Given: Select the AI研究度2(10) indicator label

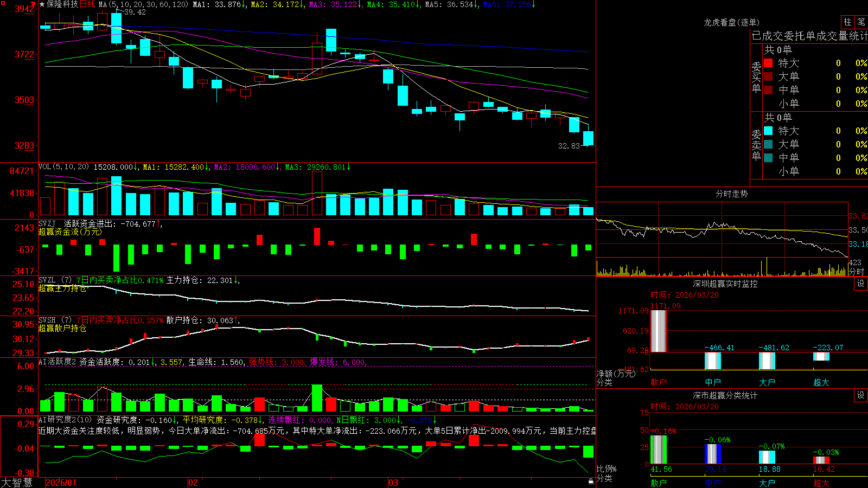Looking at the screenshot, I should (66, 420).
